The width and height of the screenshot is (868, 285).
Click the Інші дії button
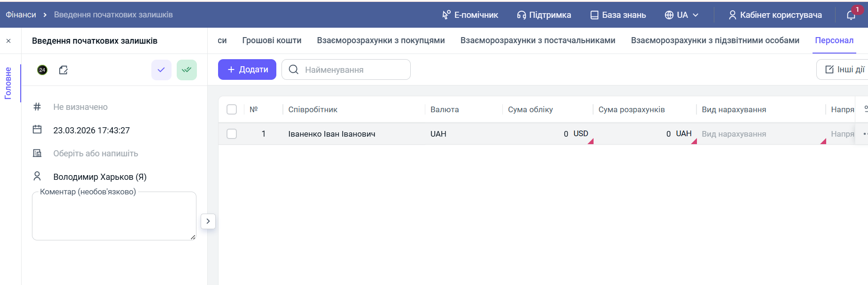pos(845,69)
